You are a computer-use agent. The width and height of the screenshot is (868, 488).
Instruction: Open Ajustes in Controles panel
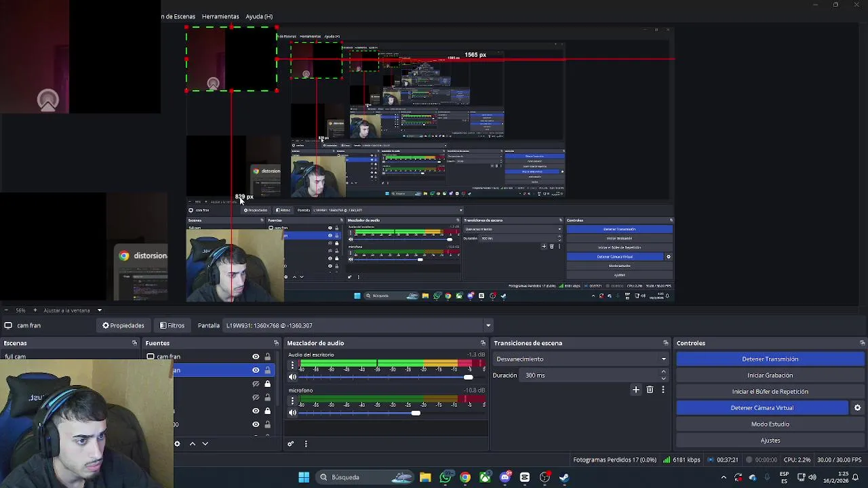(770, 441)
